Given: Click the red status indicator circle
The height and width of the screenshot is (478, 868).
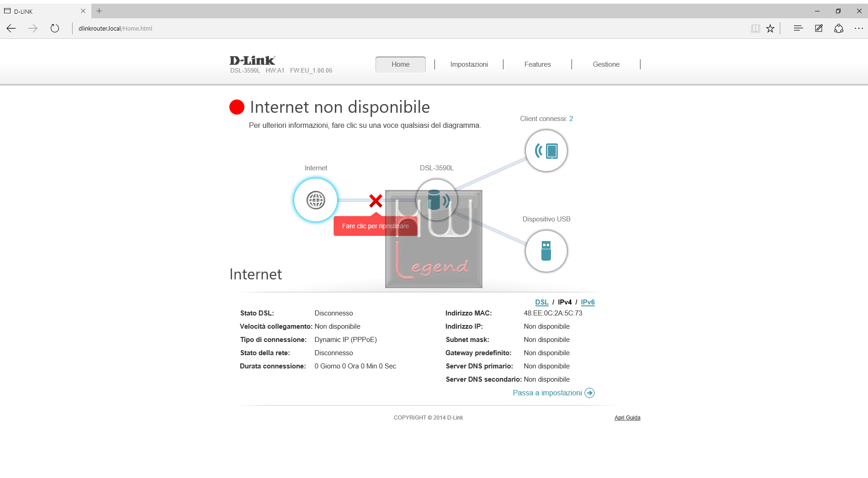Looking at the screenshot, I should point(237,107).
